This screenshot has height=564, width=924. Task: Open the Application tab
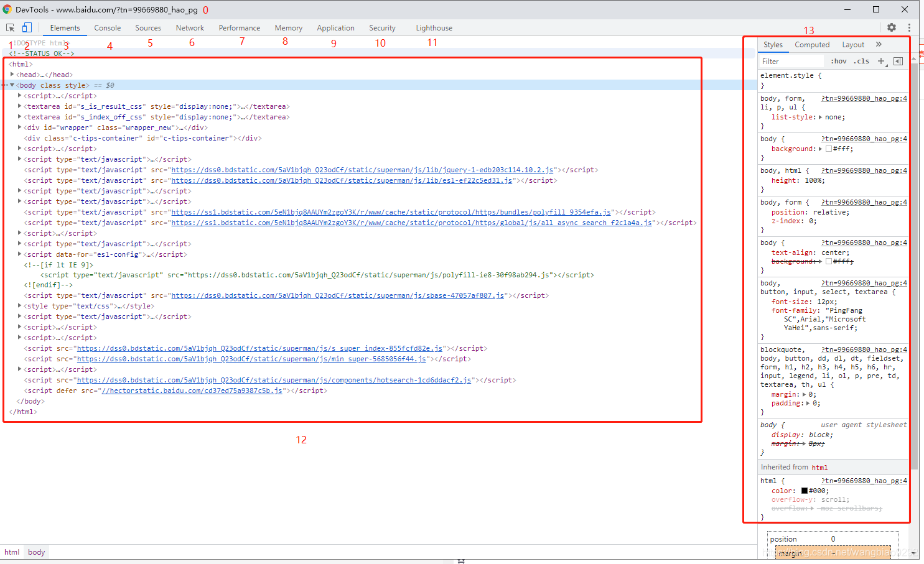(335, 28)
